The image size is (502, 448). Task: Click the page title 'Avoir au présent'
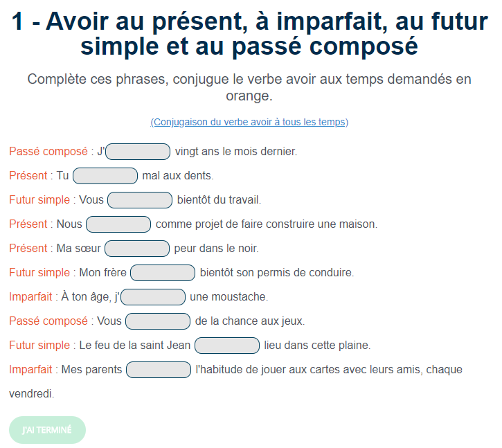tap(249, 34)
